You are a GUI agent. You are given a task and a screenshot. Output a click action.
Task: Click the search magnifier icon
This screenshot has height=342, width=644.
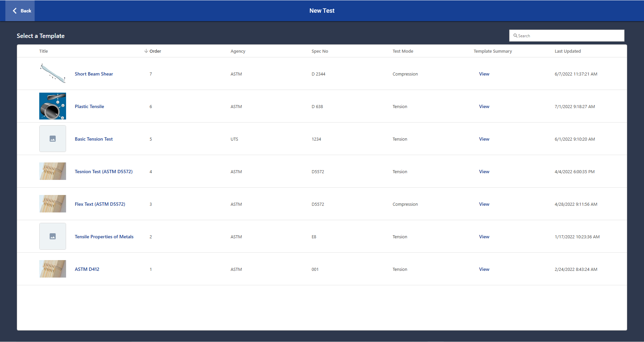click(515, 36)
